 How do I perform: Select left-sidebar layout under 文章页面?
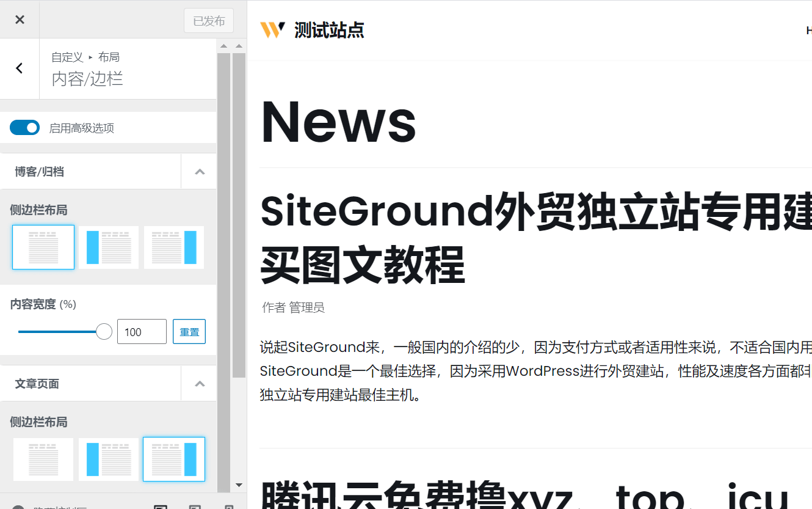click(x=109, y=459)
